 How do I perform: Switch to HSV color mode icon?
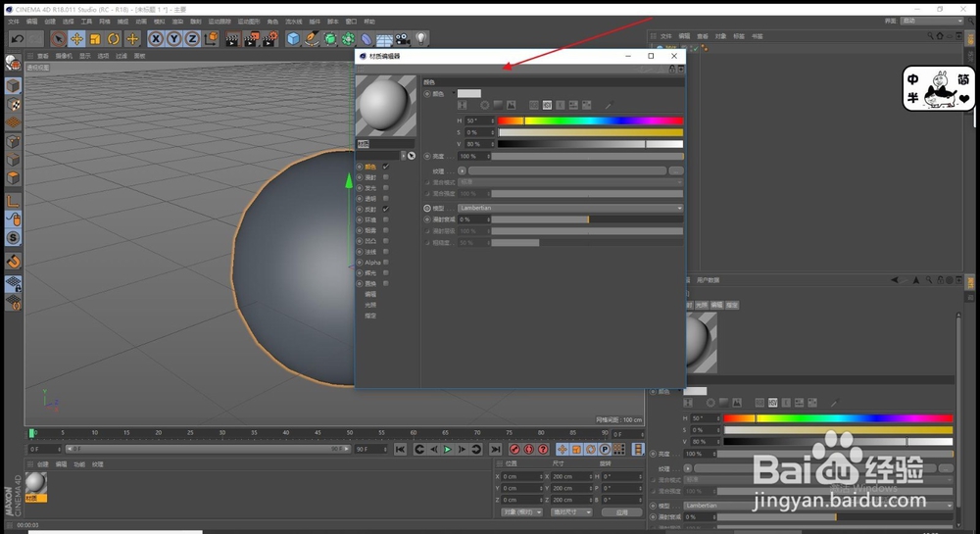click(547, 105)
